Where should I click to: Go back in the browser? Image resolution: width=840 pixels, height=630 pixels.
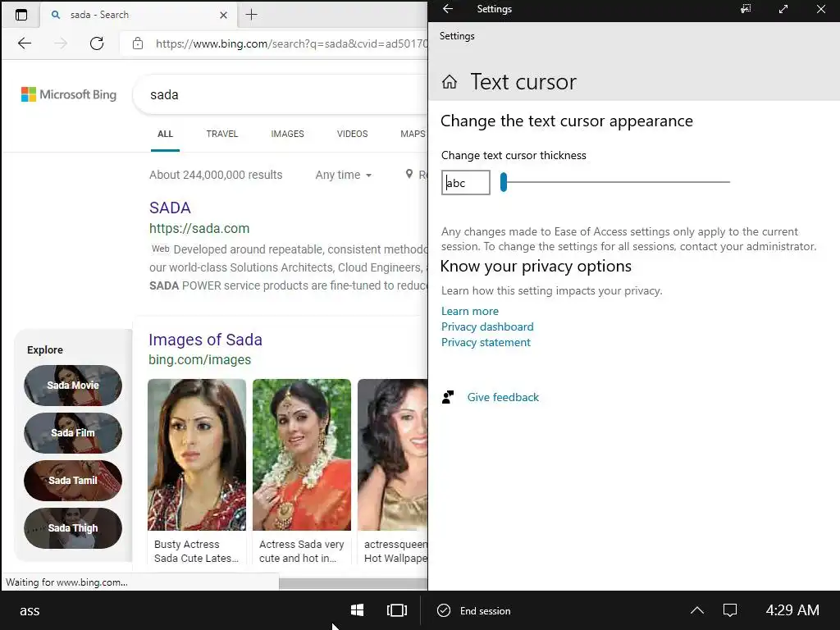click(x=25, y=43)
